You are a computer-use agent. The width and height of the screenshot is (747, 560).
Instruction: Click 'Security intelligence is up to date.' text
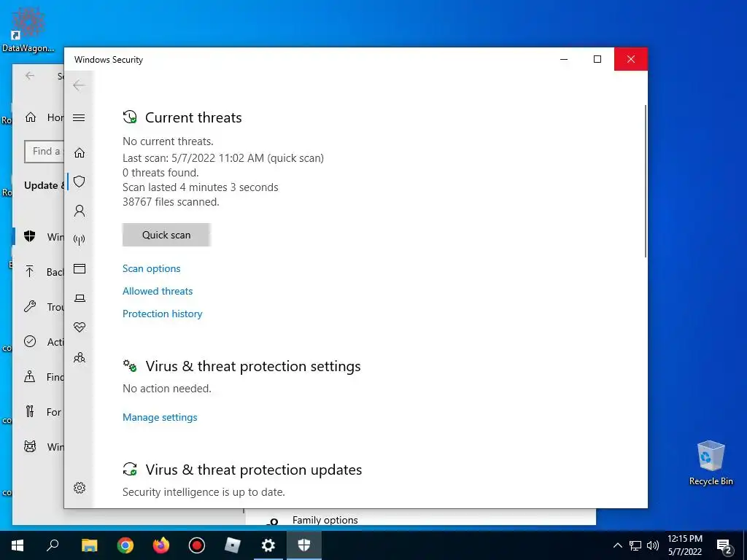pyautogui.click(x=204, y=492)
